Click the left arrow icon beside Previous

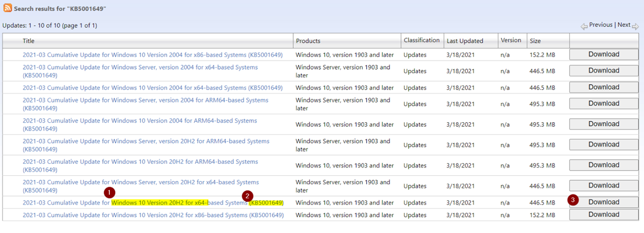pyautogui.click(x=584, y=26)
